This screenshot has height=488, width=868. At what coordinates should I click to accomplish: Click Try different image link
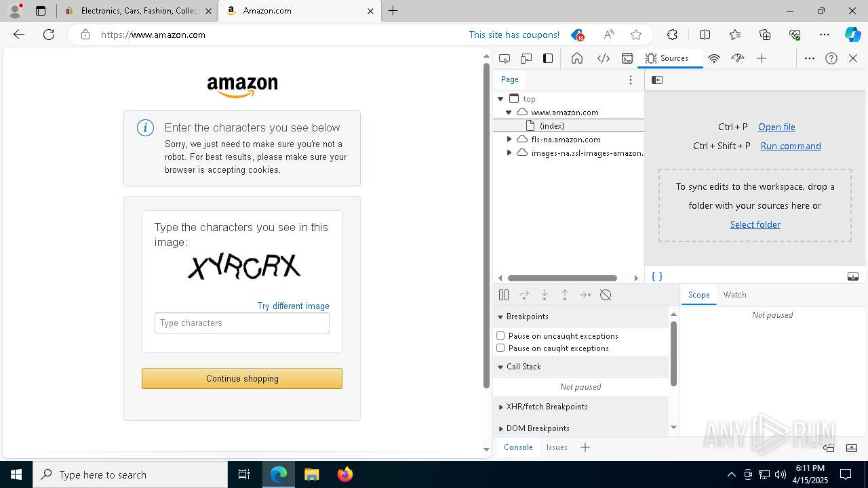[294, 306]
